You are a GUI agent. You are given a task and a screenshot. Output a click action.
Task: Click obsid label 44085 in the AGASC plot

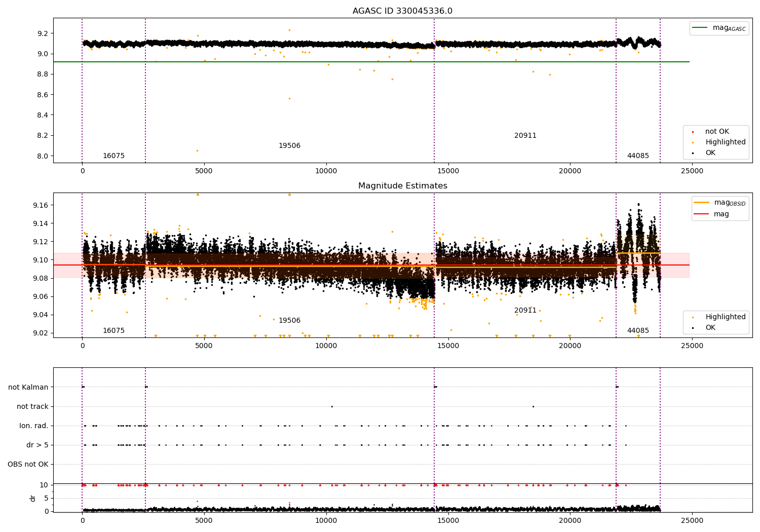[638, 156]
